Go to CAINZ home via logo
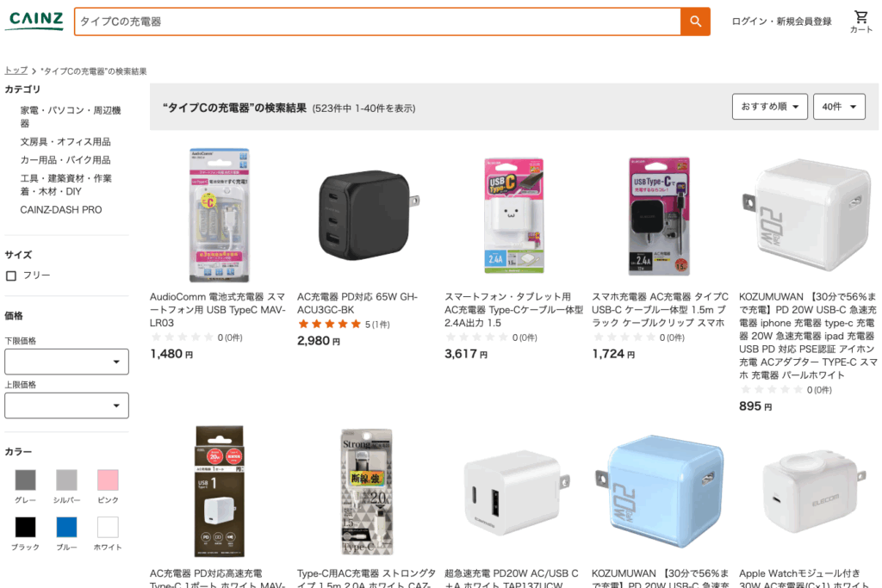This screenshot has height=588, width=882. [34, 21]
